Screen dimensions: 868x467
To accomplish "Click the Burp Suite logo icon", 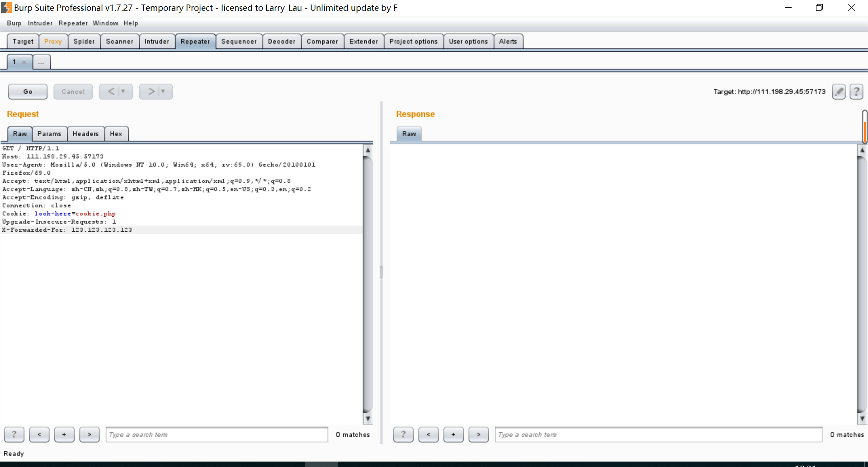I will click(6, 8).
